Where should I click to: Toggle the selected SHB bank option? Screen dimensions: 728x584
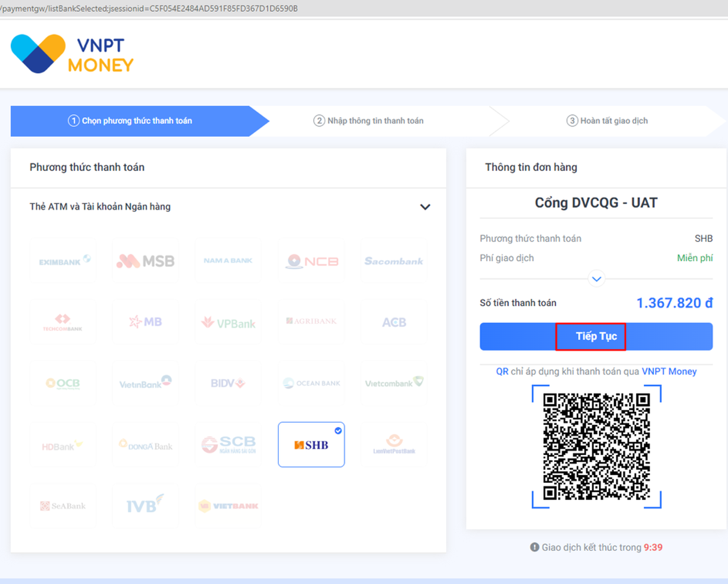click(311, 445)
